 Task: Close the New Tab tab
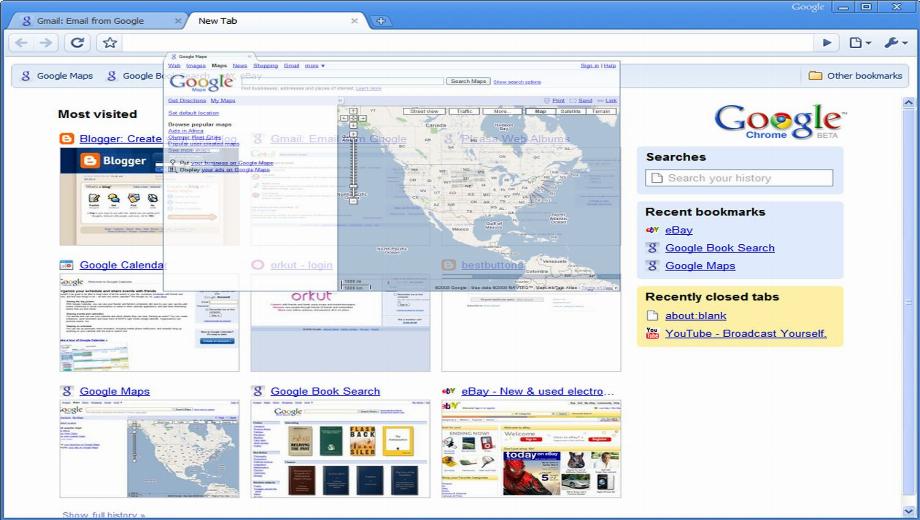[354, 21]
